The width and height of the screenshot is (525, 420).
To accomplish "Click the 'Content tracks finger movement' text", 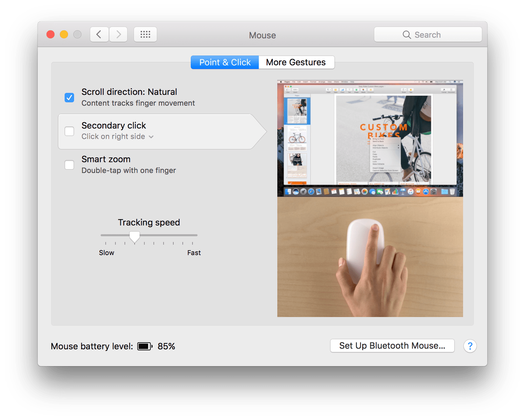I will click(x=138, y=103).
